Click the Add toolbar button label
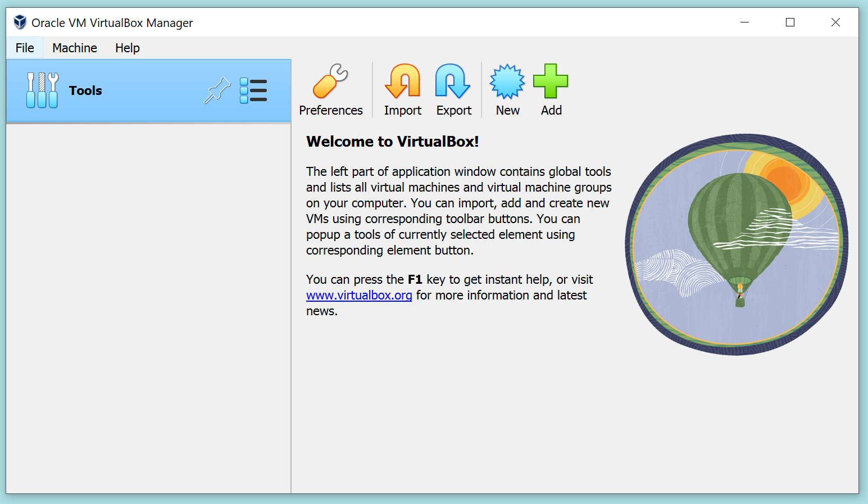Image resolution: width=868 pixels, height=504 pixels. click(x=551, y=110)
